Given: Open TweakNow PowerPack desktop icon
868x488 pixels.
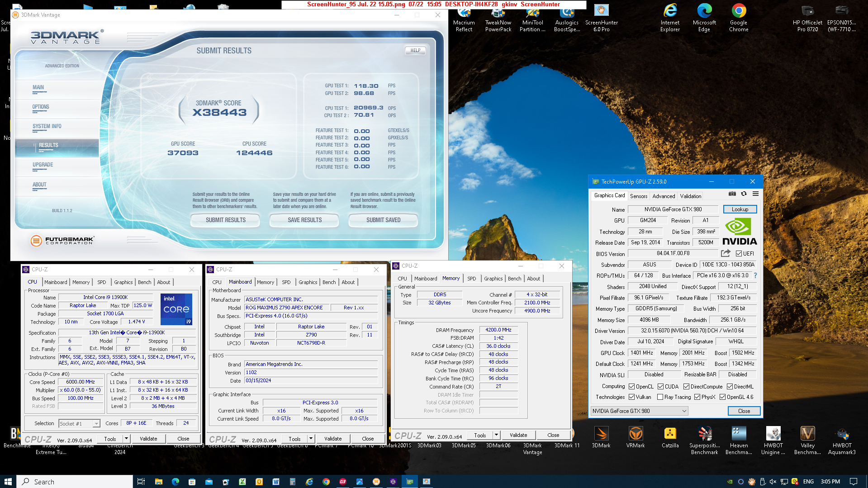Looking at the screenshot, I should (x=498, y=18).
